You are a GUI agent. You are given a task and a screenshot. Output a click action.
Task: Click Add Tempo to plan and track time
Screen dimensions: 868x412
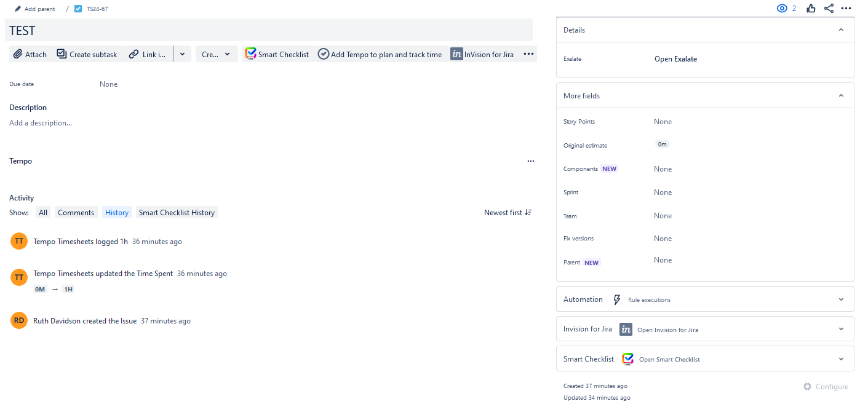pos(380,54)
